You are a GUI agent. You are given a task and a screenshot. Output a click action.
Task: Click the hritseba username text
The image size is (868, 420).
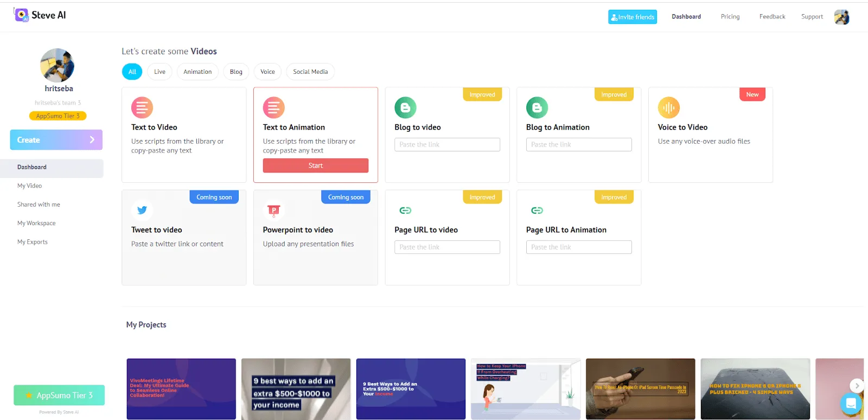[59, 88]
